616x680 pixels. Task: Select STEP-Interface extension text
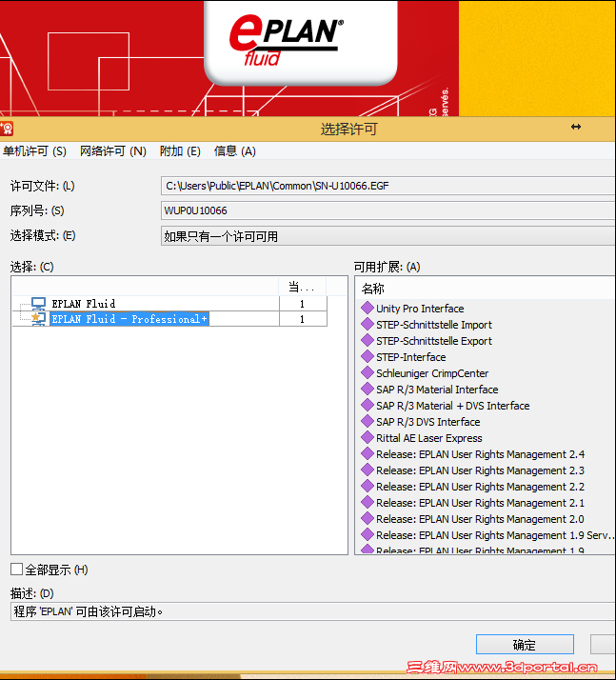click(x=410, y=357)
